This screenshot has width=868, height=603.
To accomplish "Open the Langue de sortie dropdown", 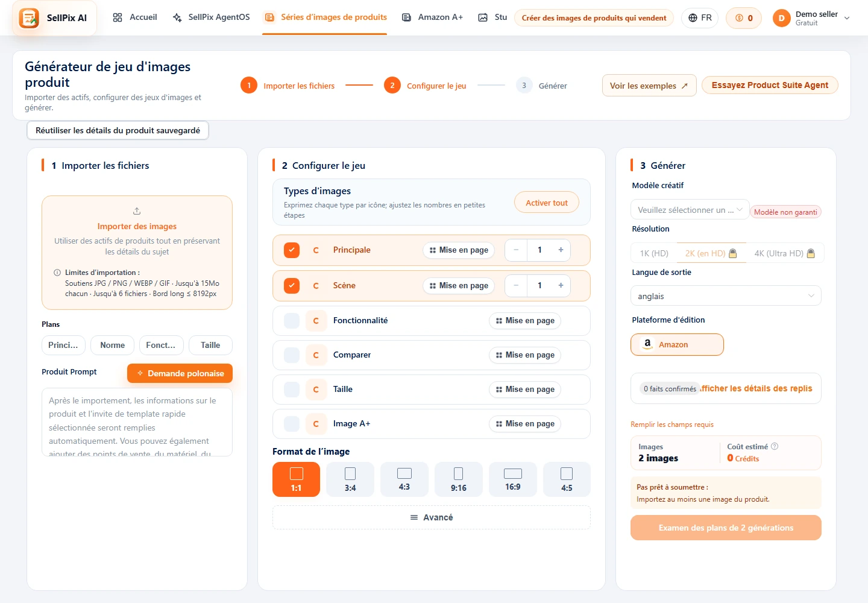I will pos(726,296).
